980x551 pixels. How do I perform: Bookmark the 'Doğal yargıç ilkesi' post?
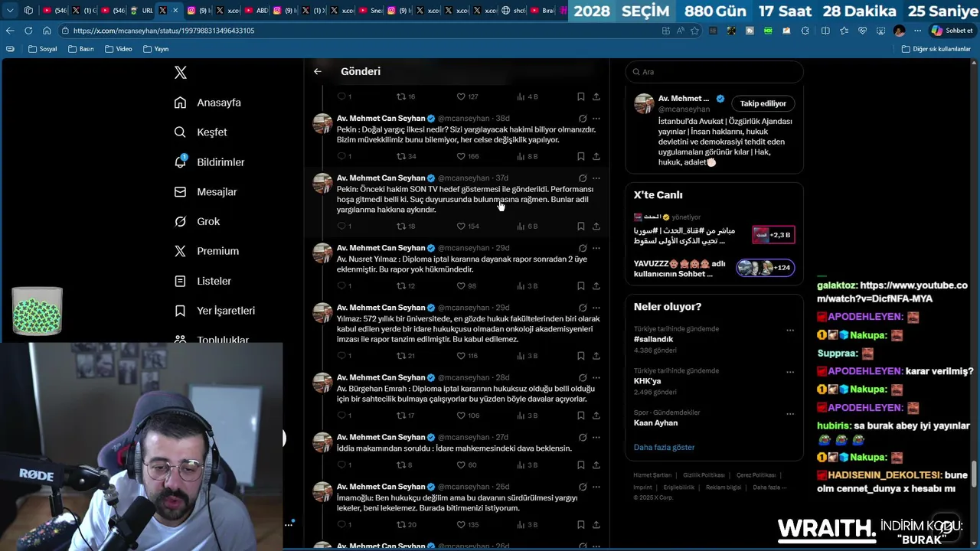coord(581,156)
